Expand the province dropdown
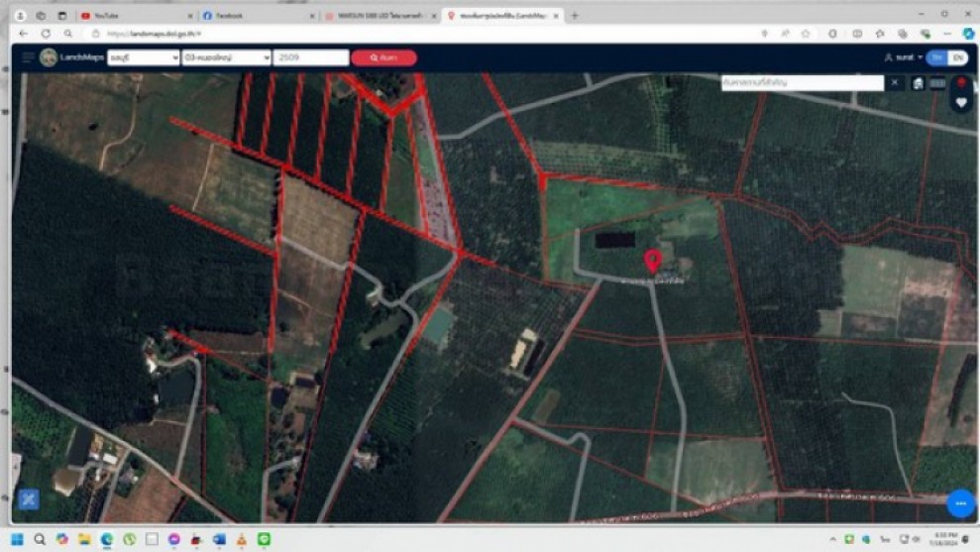The height and width of the screenshot is (552, 980). [144, 57]
